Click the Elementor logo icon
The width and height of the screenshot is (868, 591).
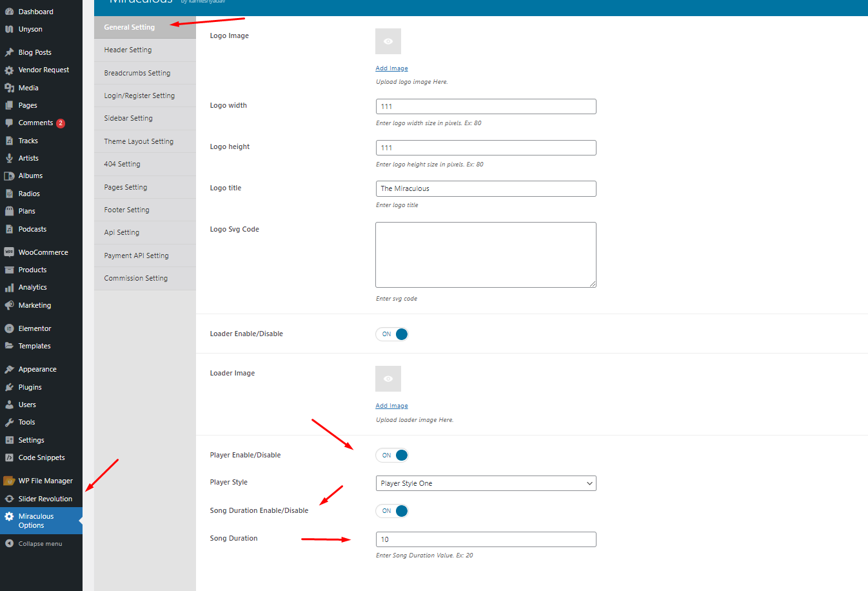coord(9,328)
